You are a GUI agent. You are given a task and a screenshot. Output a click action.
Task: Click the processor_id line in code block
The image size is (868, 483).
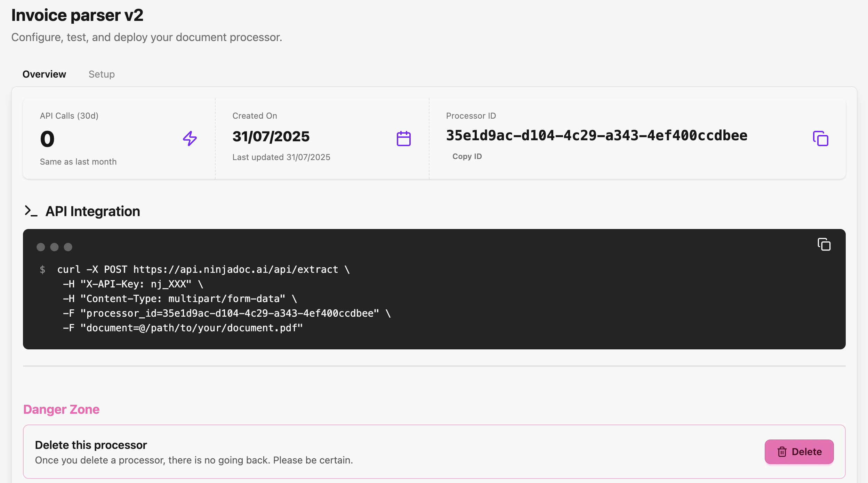point(227,313)
